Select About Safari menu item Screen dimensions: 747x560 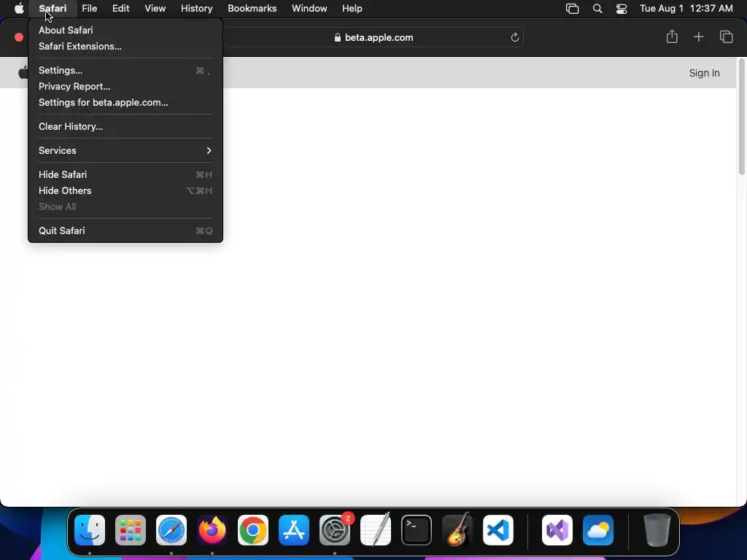tap(125, 30)
